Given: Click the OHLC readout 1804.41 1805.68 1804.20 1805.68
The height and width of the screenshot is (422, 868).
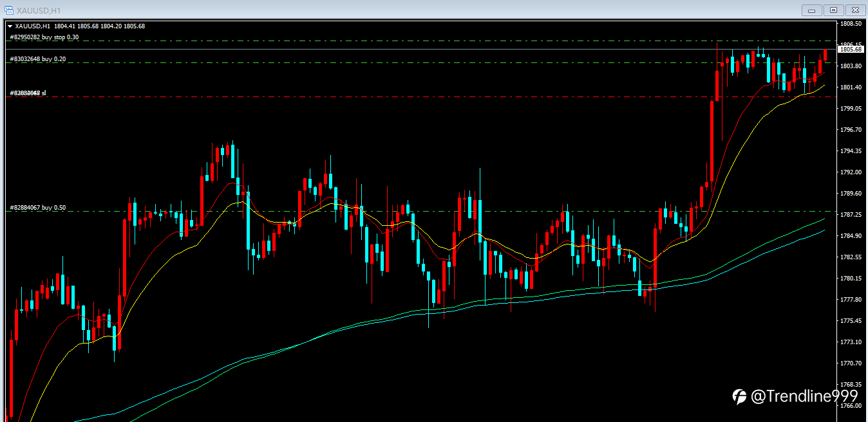Looking at the screenshot, I should (99, 26).
